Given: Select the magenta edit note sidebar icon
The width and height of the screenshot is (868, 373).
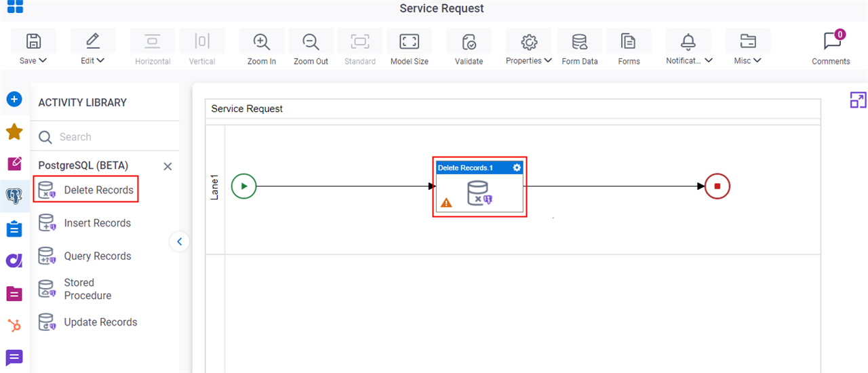Looking at the screenshot, I should [14, 163].
